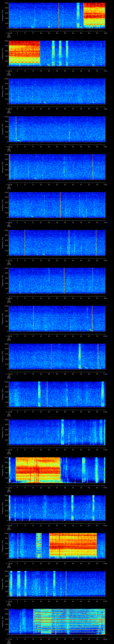Click the red vertical spike in the 11:11 spectrogram
Image resolution: width=114 pixels, height=644 pixels.
tap(47, 394)
